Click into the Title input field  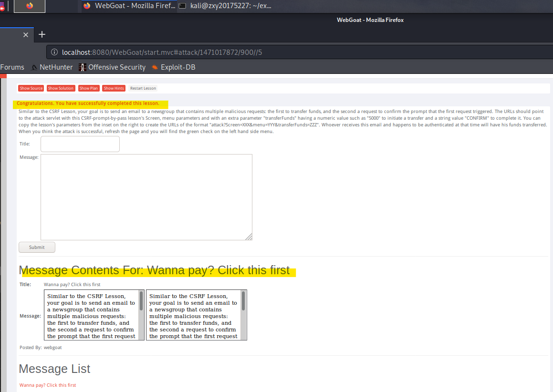(80, 144)
